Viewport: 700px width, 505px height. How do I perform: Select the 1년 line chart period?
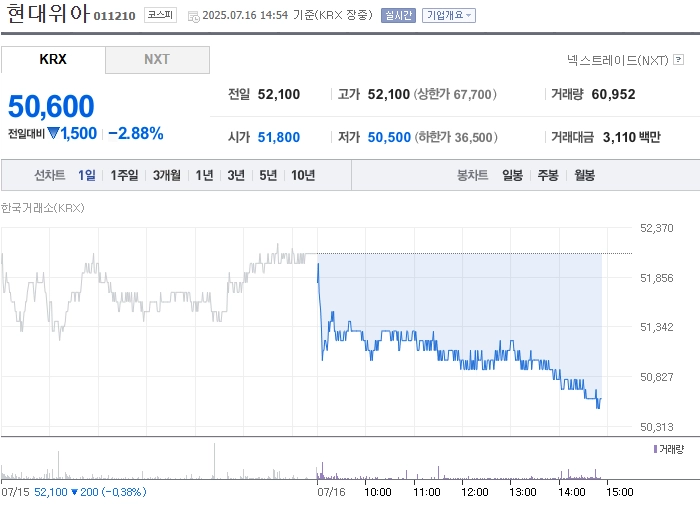pyautogui.click(x=204, y=175)
